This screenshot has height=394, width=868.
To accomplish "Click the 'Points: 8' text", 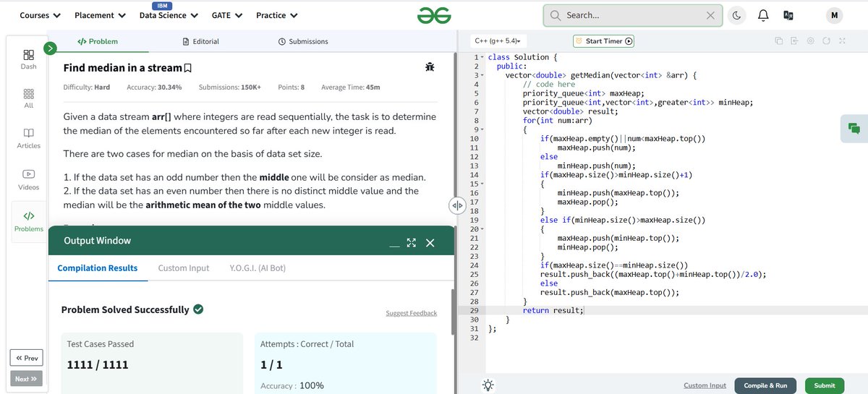I will pyautogui.click(x=291, y=87).
